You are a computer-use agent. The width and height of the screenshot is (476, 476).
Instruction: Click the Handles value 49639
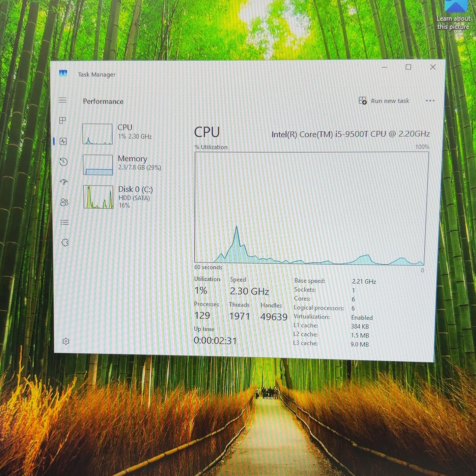(x=274, y=317)
